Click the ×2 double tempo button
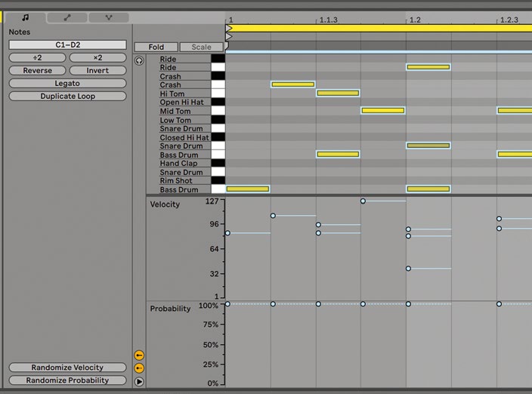 tap(97, 57)
